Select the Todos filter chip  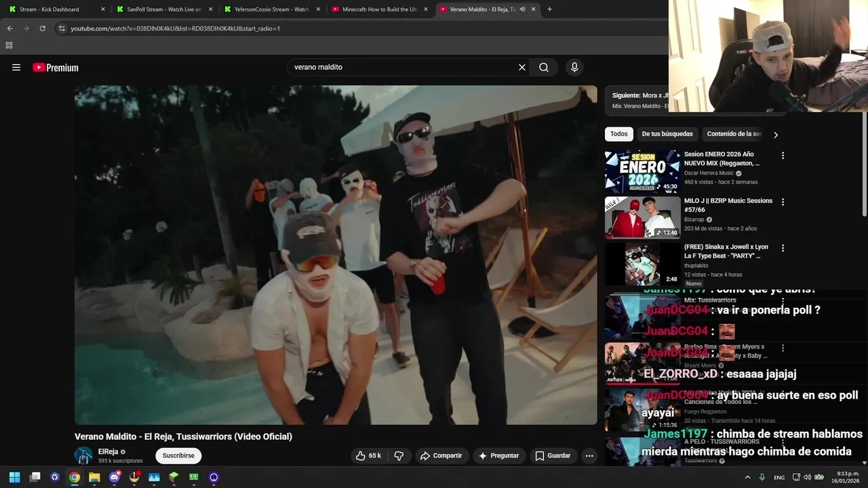[x=619, y=134]
